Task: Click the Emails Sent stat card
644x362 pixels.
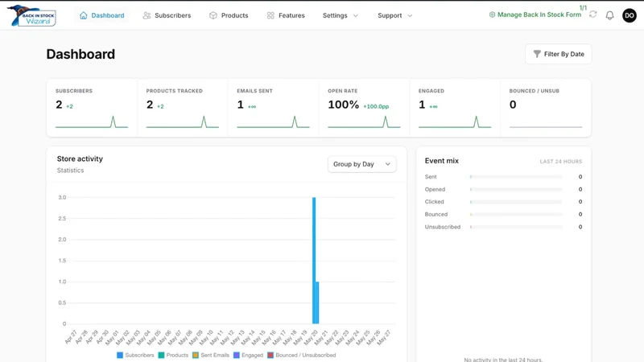Action: click(273, 108)
